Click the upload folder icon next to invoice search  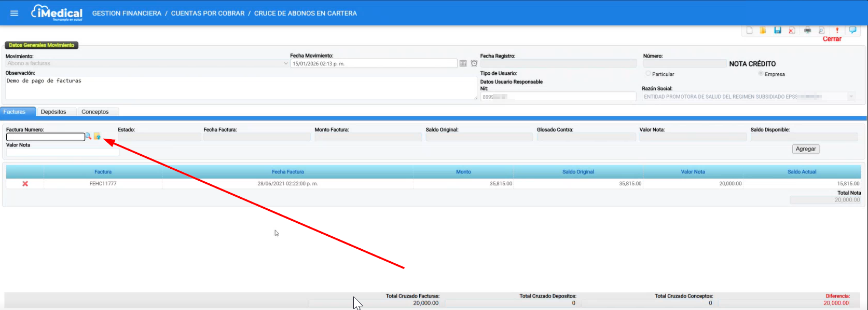point(97,136)
